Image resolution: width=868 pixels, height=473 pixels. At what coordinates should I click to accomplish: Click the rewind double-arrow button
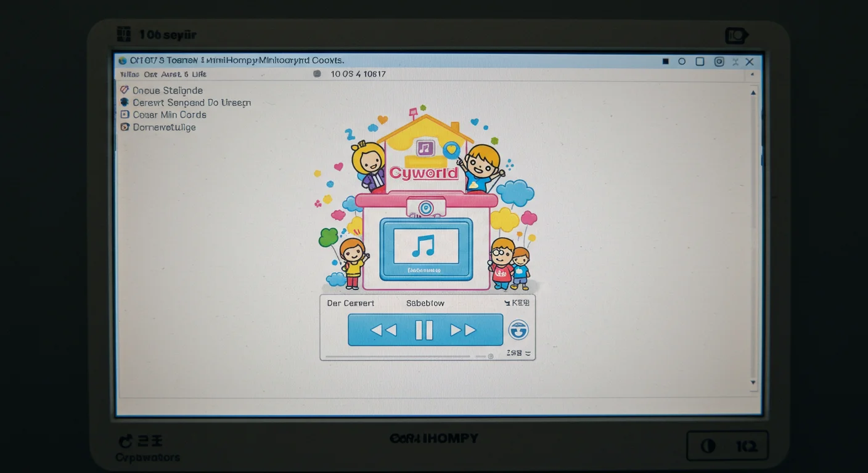pyautogui.click(x=383, y=331)
